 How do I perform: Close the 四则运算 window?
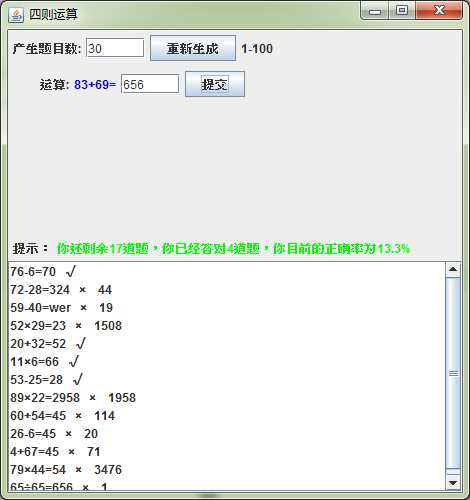coord(439,11)
